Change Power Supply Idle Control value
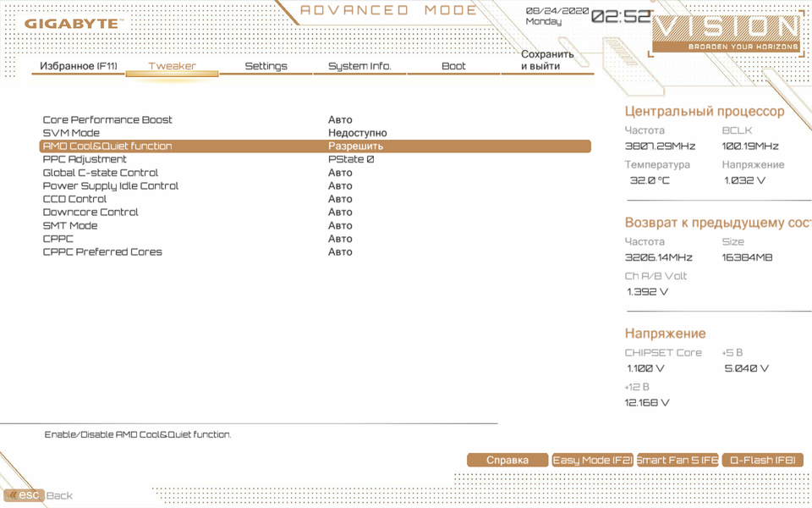 point(340,185)
